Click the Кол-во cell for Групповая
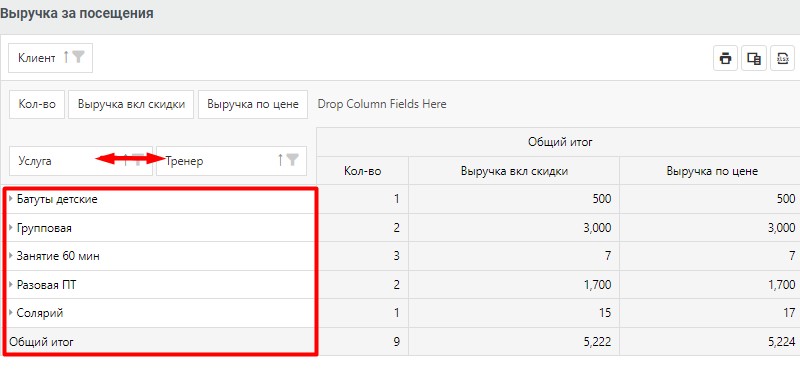The height and width of the screenshot is (371, 800). pyautogui.click(x=363, y=228)
